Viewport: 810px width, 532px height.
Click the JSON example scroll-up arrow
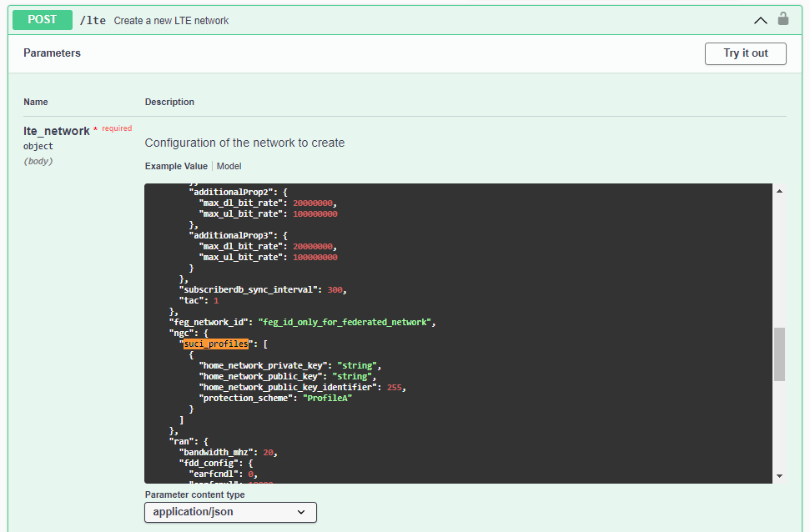click(x=779, y=191)
